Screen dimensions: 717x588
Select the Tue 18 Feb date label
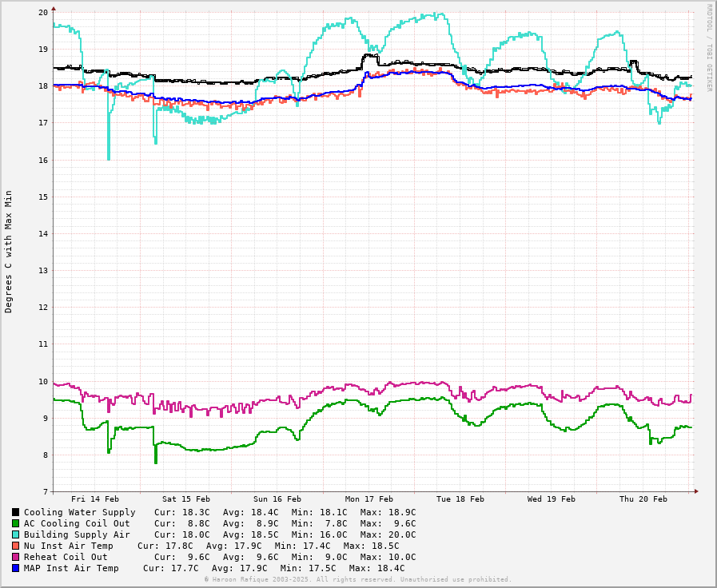(x=460, y=499)
